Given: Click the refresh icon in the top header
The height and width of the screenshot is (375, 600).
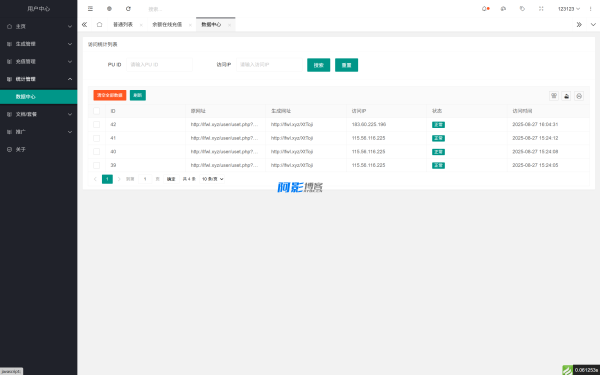Looking at the screenshot, I should pos(128,8).
